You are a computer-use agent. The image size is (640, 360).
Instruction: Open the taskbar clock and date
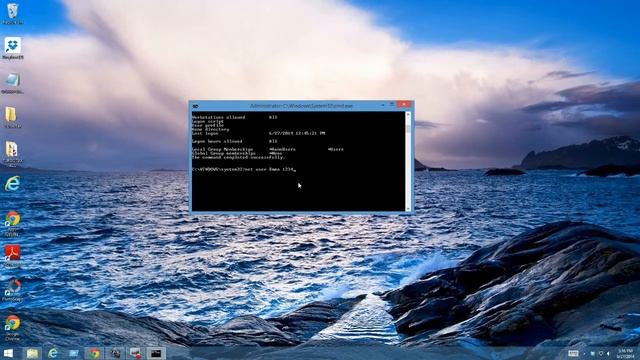click(625, 353)
